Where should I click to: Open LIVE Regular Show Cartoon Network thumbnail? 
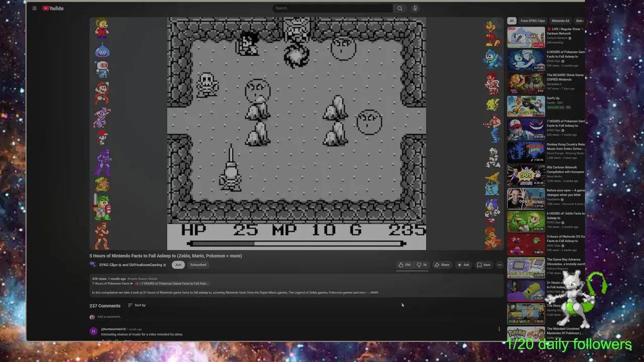(526, 37)
